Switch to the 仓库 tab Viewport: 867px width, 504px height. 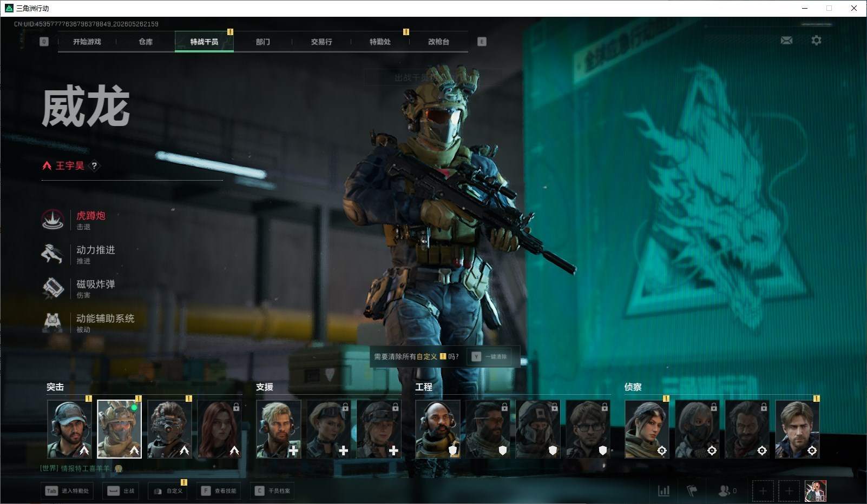(x=146, y=42)
